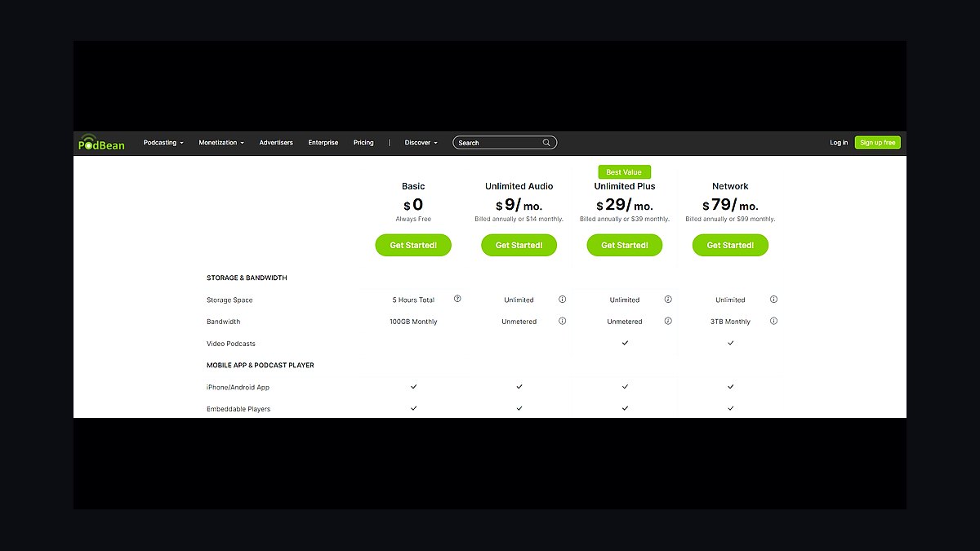
Task: Click Get Started for Network plan
Action: pos(730,245)
